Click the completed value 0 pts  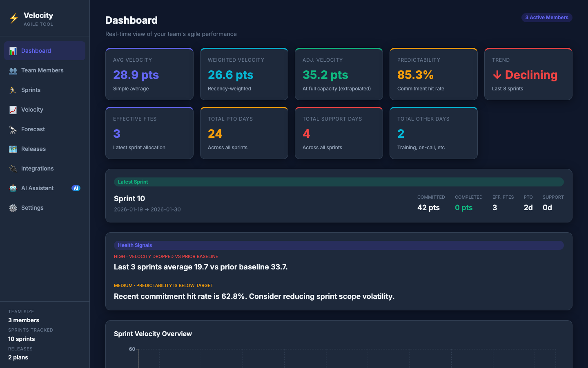[x=464, y=208]
